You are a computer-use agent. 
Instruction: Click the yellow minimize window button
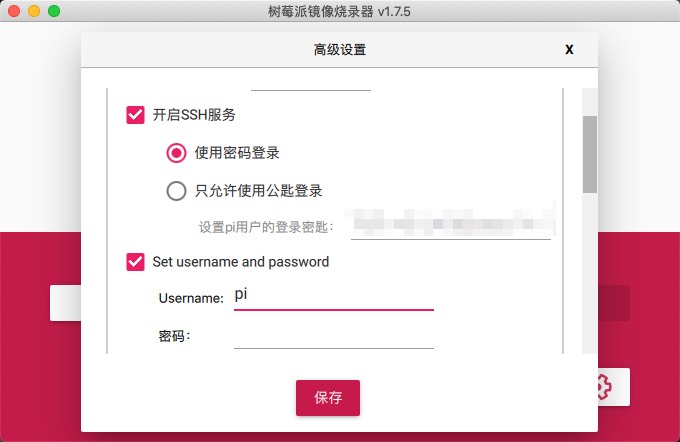pyautogui.click(x=34, y=11)
